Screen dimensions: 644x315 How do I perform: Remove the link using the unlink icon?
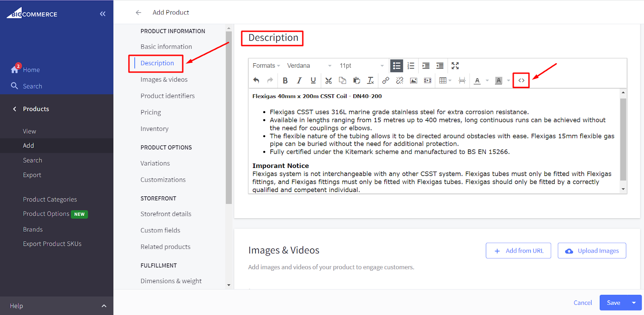point(400,81)
